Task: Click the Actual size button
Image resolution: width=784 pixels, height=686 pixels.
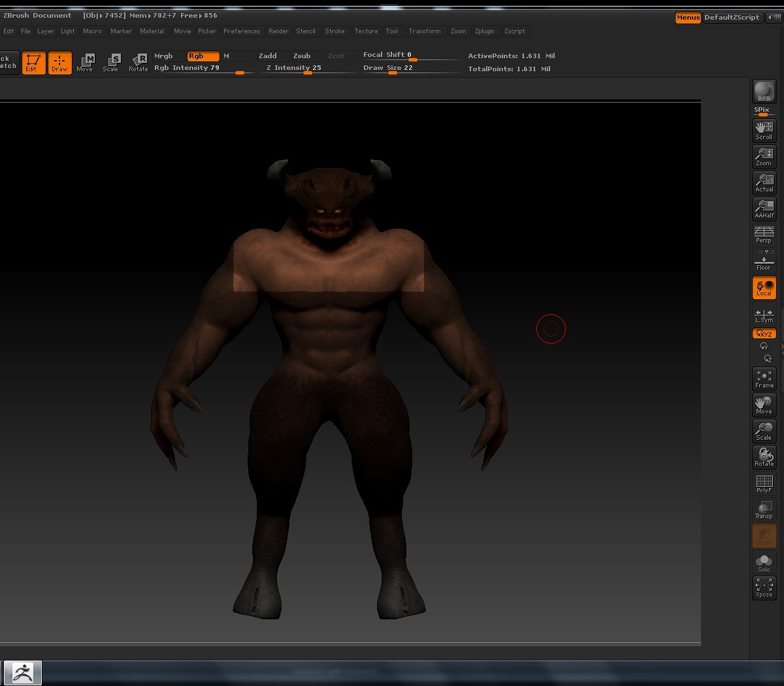Action: point(764,183)
